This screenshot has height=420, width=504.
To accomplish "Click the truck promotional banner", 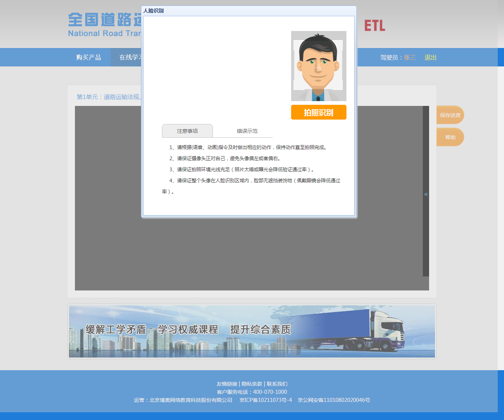I will pyautogui.click(x=252, y=331).
